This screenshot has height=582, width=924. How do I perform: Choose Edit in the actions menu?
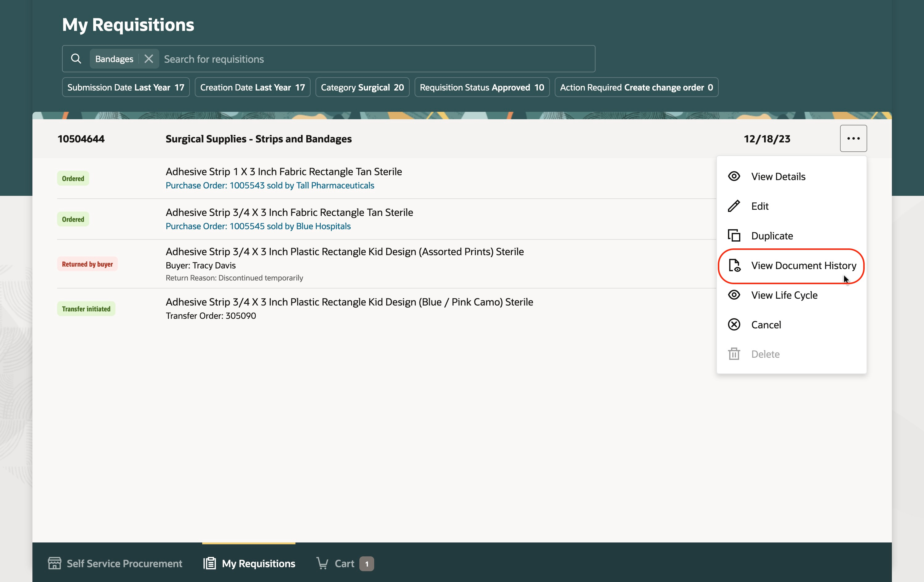tap(759, 206)
